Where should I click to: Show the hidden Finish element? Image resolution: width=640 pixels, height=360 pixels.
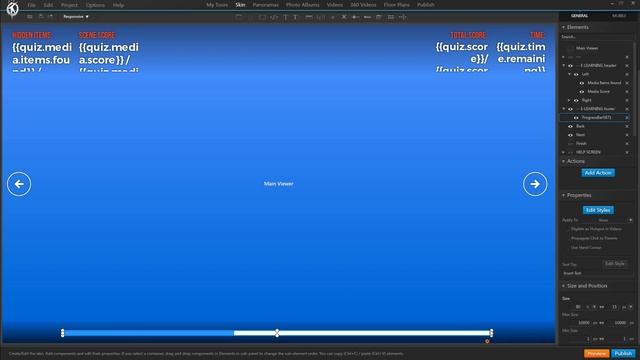570,144
